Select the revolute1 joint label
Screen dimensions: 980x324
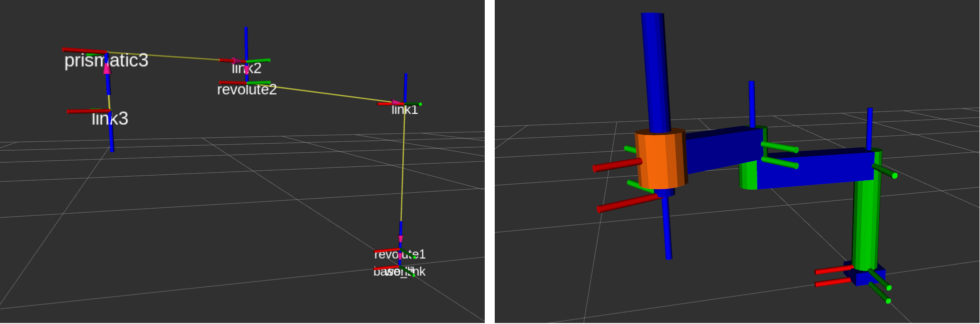pos(399,255)
